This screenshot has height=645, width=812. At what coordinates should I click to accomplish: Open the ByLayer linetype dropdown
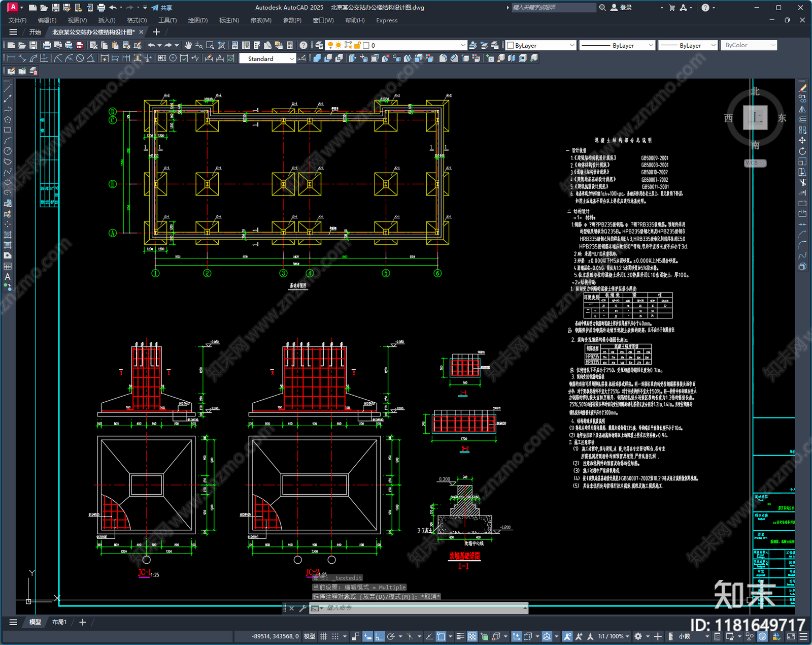tap(618, 45)
